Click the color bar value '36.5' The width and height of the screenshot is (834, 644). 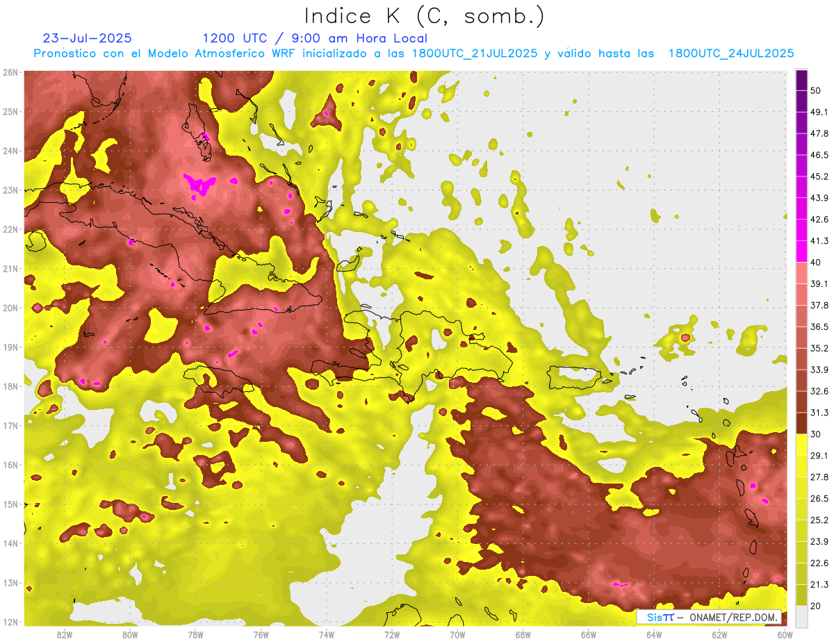[x=819, y=327]
